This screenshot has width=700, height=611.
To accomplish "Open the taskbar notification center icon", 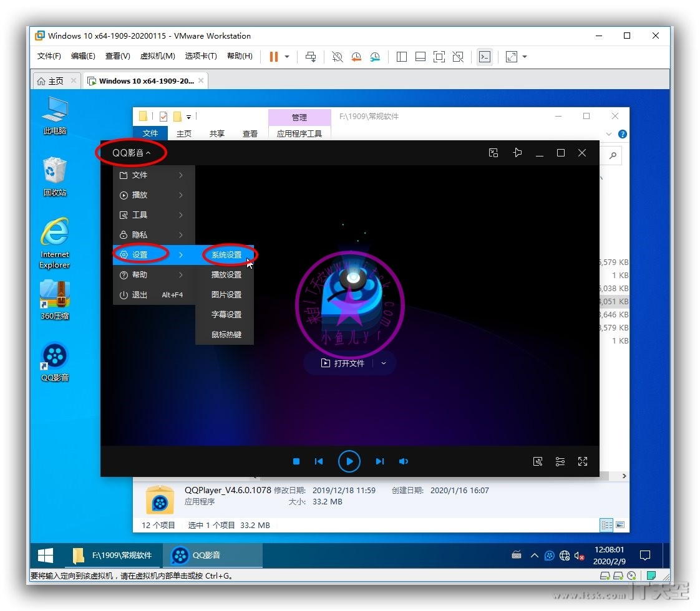I will [645, 556].
